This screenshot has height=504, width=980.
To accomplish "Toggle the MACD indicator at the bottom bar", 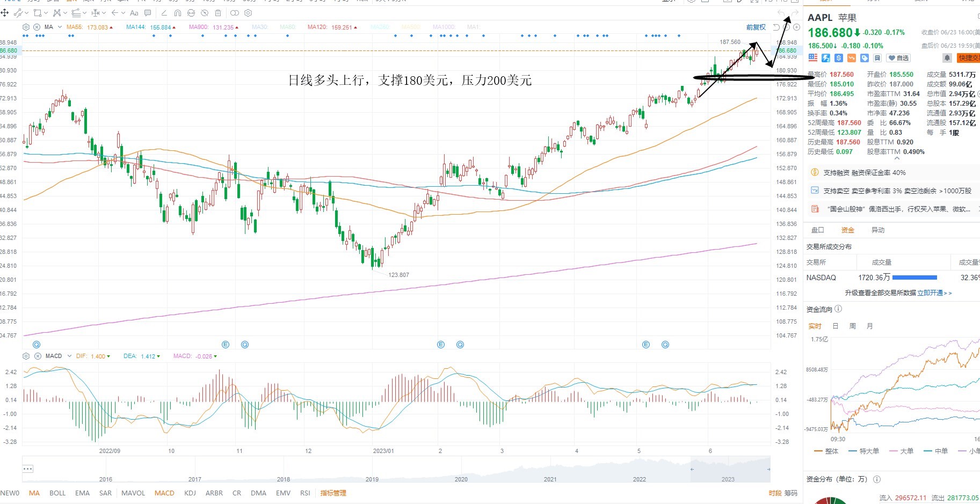I will 164,493.
